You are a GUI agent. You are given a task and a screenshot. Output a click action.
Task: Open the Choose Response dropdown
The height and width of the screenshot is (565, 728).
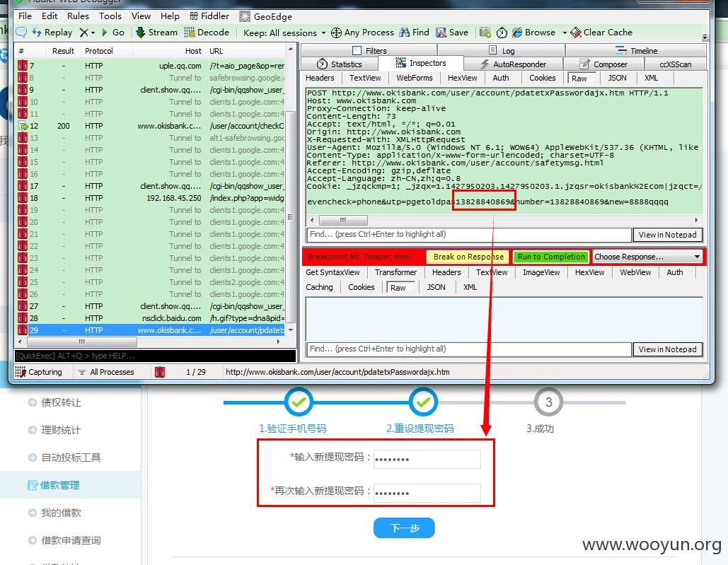pos(647,257)
